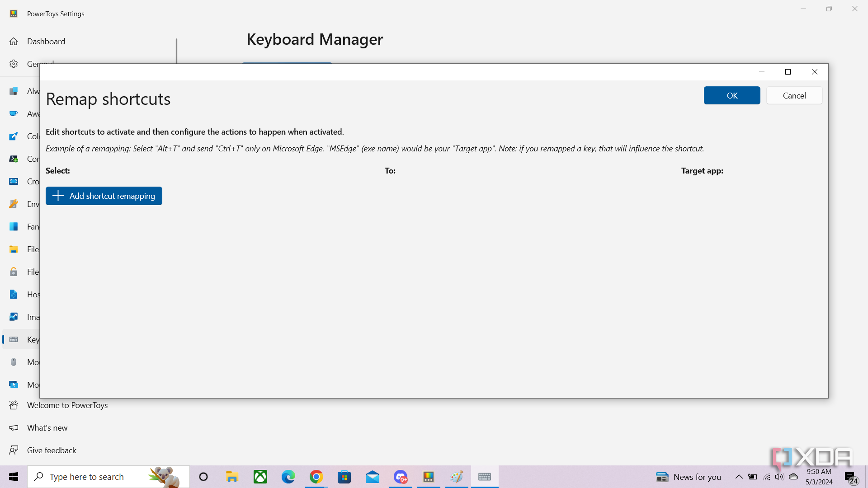Click the Welcome to PowerToys icon
The width and height of the screenshot is (868, 488).
pyautogui.click(x=14, y=405)
